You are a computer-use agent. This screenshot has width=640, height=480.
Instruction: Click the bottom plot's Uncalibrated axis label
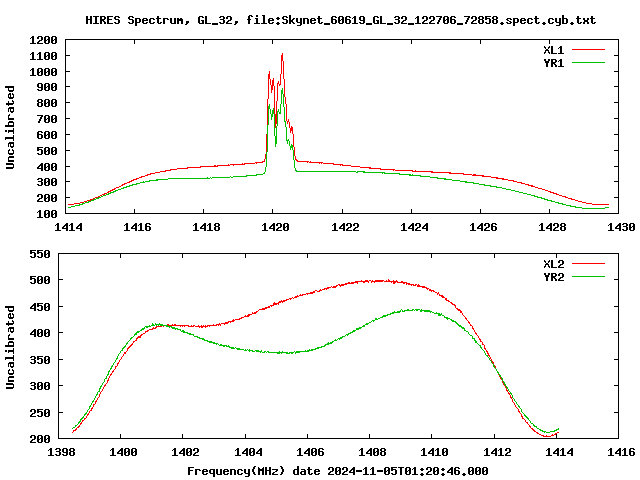pos(10,347)
